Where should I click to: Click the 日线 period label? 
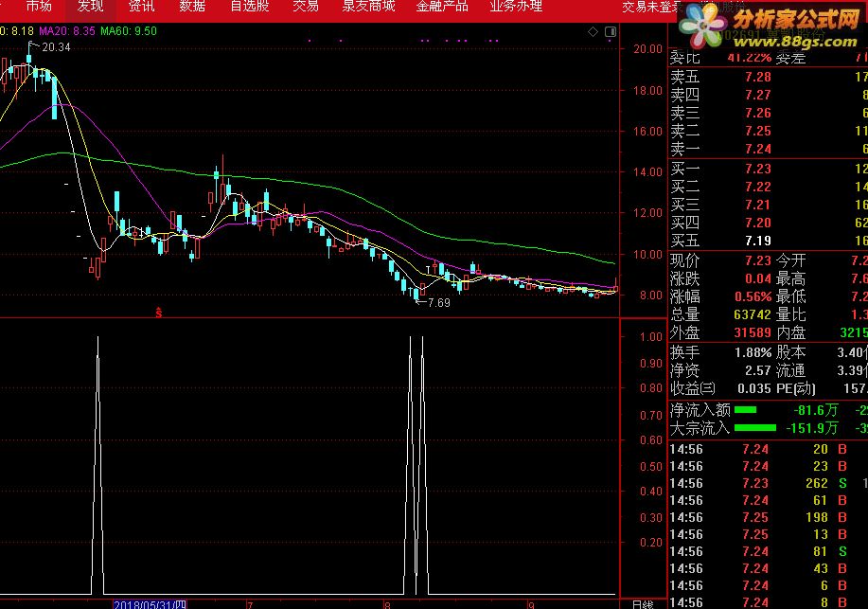[643, 604]
